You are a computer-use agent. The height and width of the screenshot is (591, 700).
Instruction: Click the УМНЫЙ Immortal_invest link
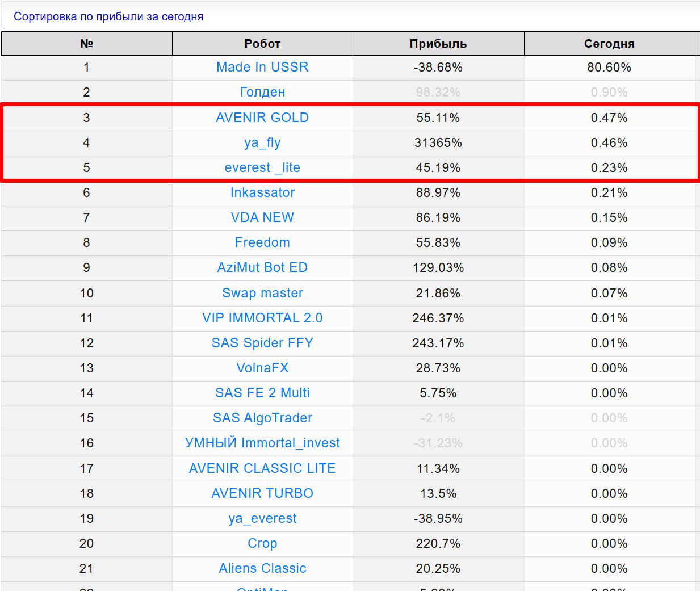[x=262, y=443]
